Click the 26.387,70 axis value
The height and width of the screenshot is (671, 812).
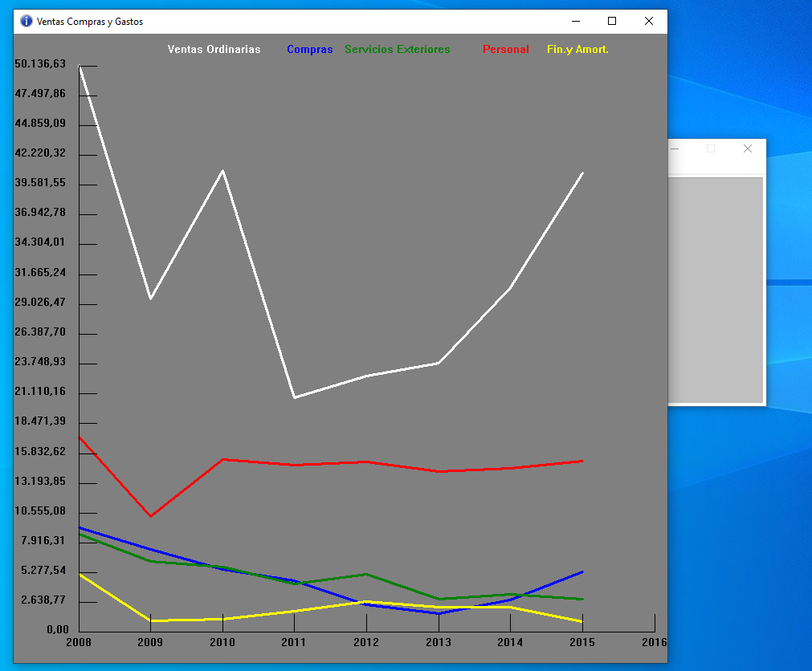40,332
